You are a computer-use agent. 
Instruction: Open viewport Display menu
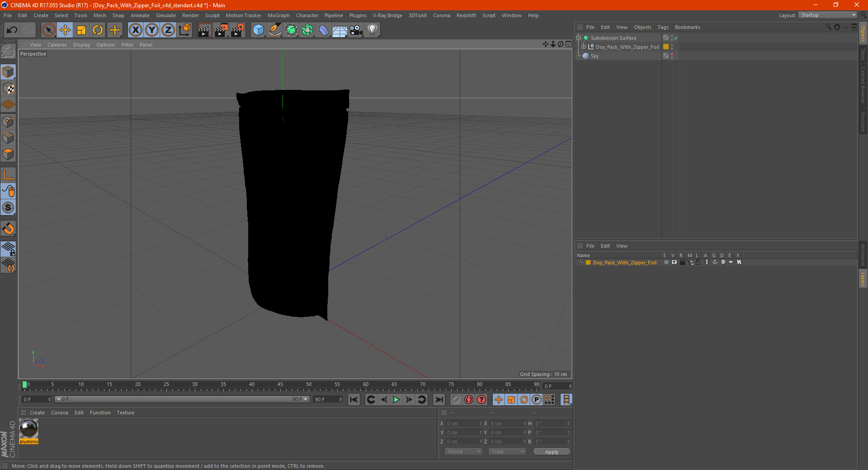(x=81, y=45)
